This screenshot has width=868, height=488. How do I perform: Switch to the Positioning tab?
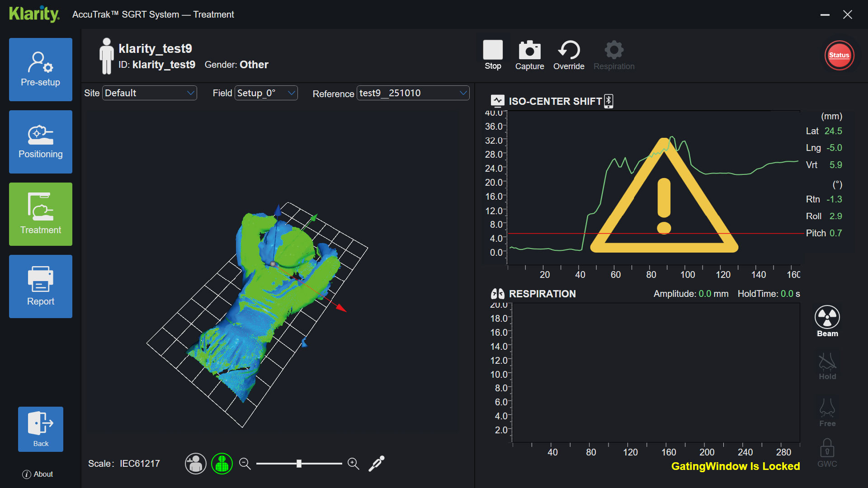click(x=41, y=142)
